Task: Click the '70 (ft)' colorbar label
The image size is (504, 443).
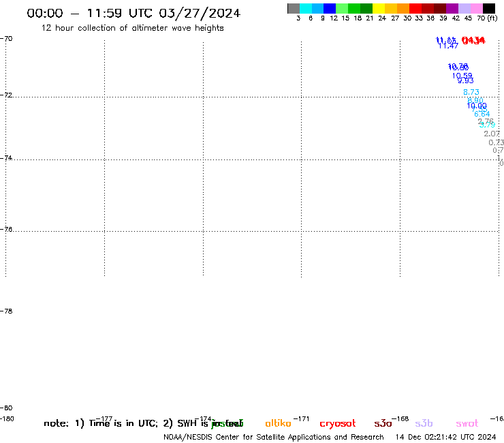Action: 487,18
